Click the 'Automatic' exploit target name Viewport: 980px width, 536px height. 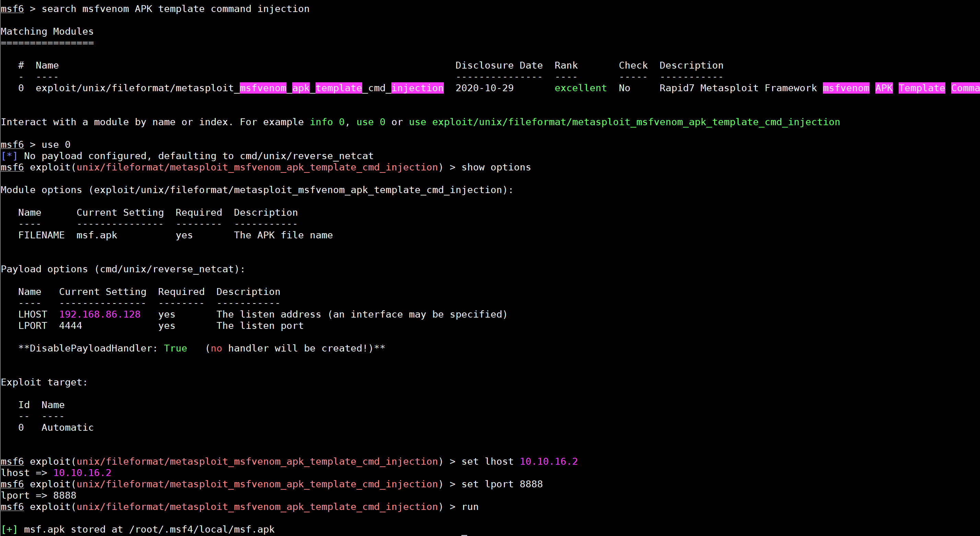point(67,428)
